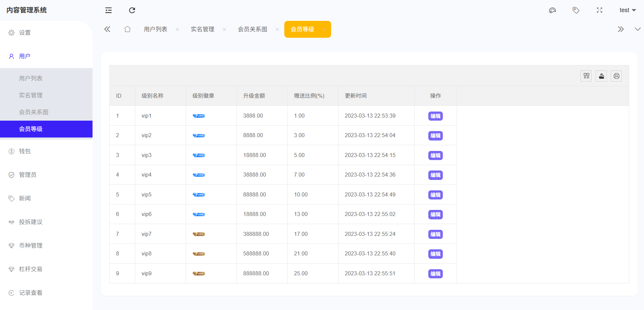
Task: Go to the home tab icon
Action: [x=127, y=29]
